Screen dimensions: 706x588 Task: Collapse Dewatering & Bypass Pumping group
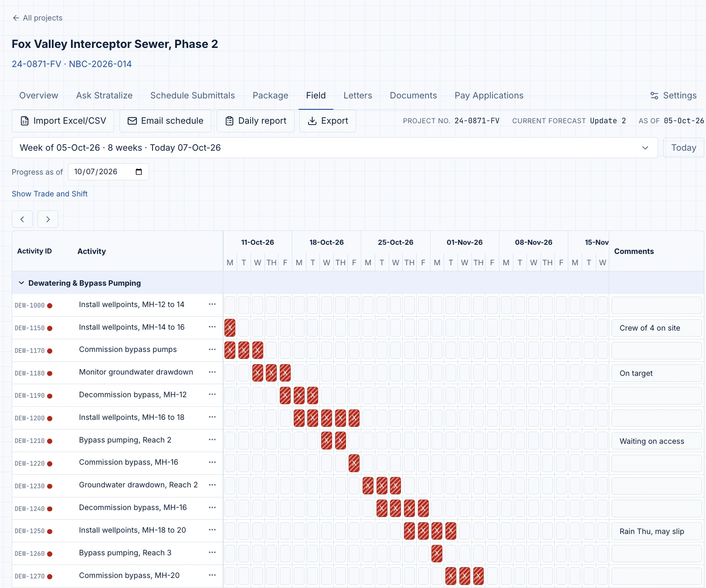tap(21, 283)
